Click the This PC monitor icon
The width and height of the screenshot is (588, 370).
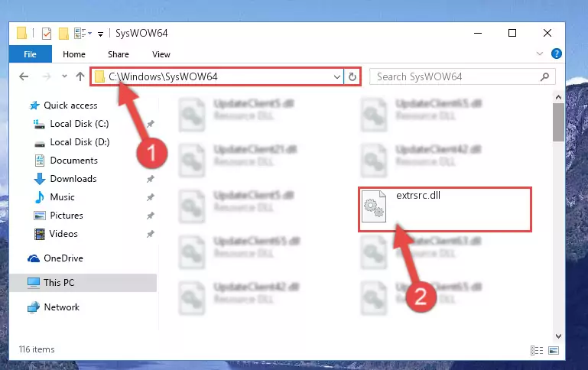coord(34,283)
